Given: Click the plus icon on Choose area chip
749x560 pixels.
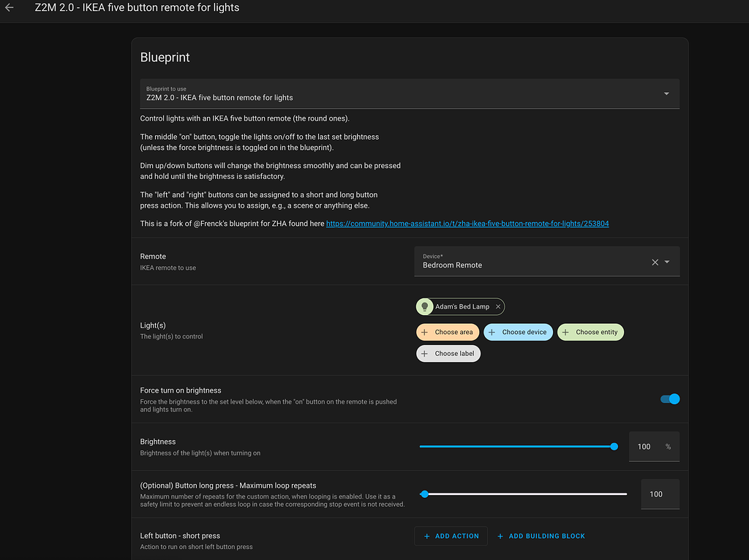Looking at the screenshot, I should (426, 332).
